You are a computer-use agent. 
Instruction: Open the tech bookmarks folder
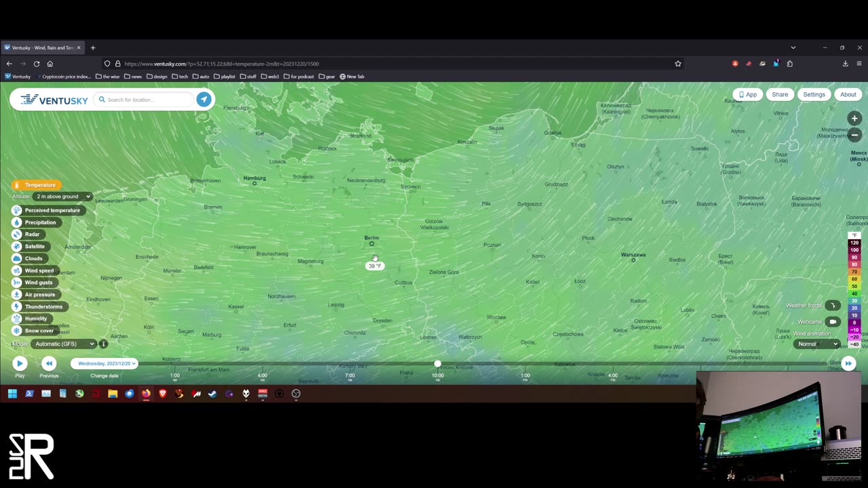click(180, 77)
